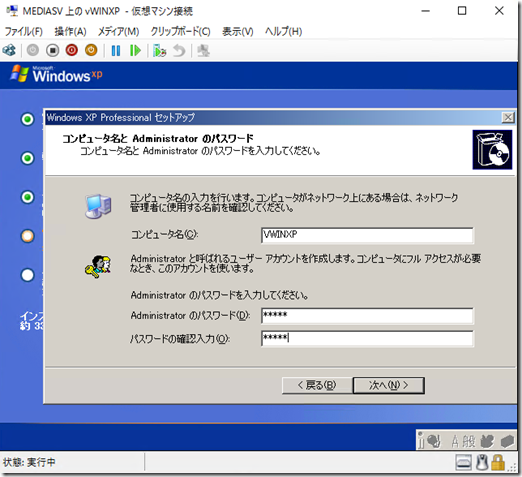522x477 pixels.
Task: Open the ヘルプ(H) menu
Action: coord(284,32)
